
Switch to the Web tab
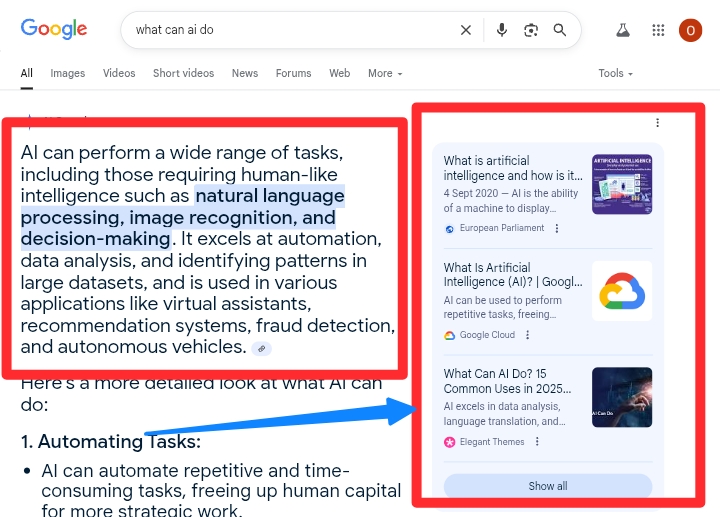point(339,73)
